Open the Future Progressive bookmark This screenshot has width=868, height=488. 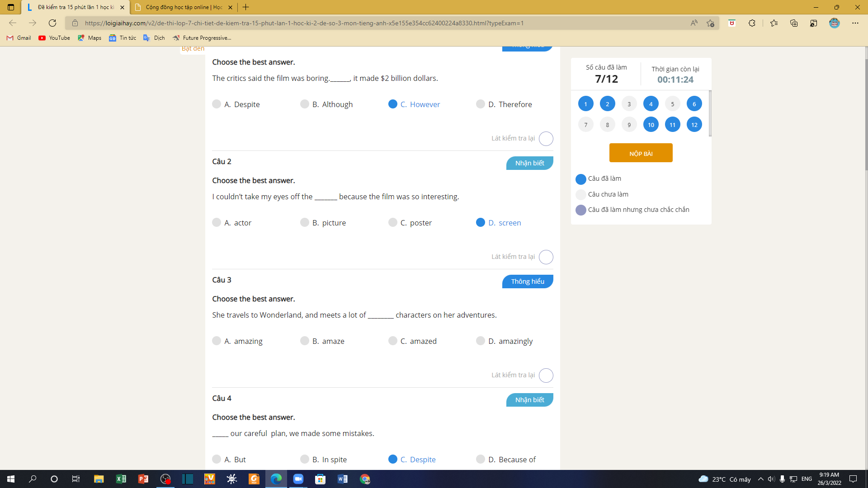(202, 38)
